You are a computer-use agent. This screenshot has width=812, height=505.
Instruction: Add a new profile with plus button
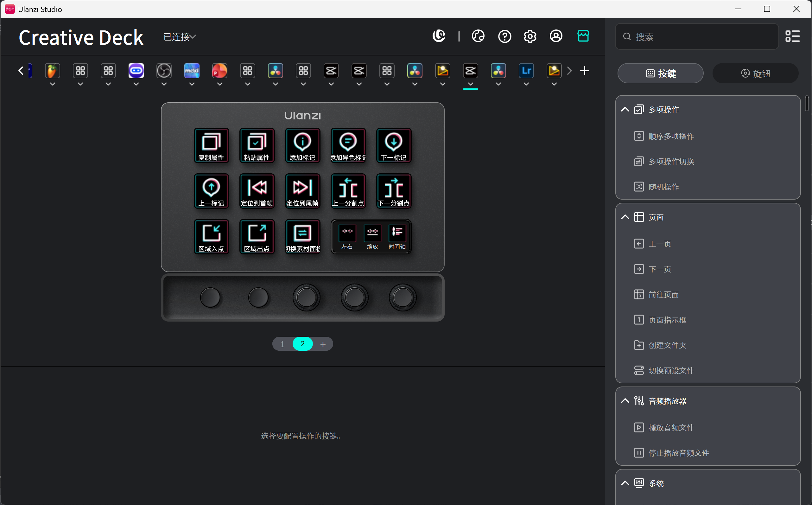pos(584,71)
